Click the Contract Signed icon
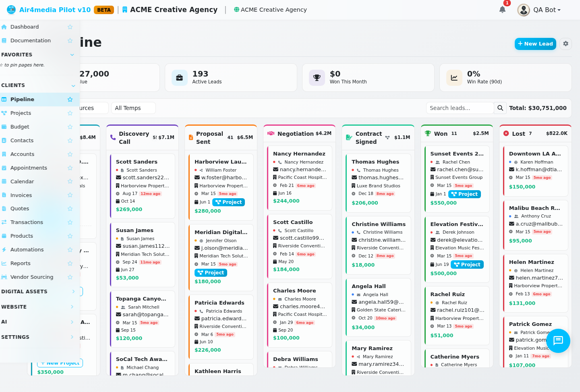This screenshot has width=580, height=392. pyautogui.click(x=349, y=137)
